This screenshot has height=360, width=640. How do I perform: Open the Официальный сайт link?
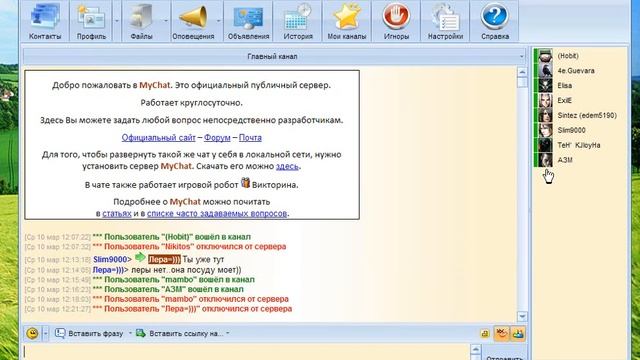[158, 138]
